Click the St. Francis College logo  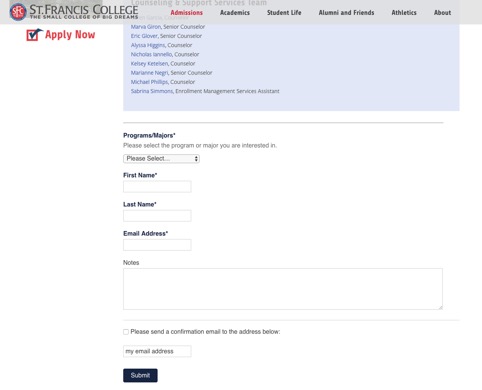tap(74, 12)
